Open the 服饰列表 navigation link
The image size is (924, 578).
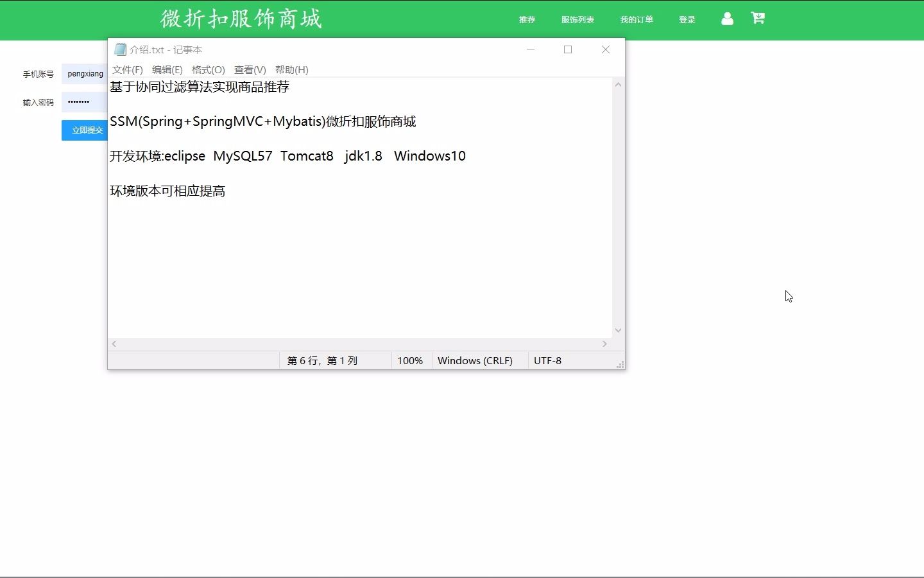click(577, 20)
